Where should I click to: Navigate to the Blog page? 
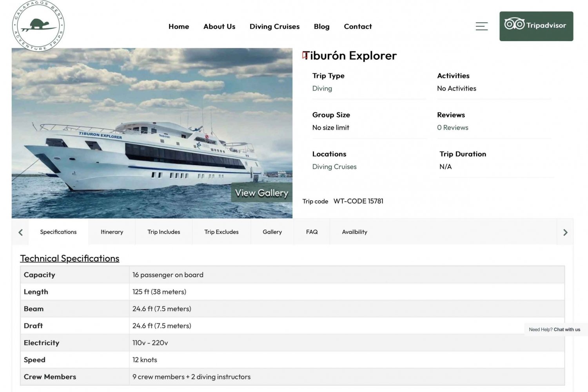(x=321, y=27)
